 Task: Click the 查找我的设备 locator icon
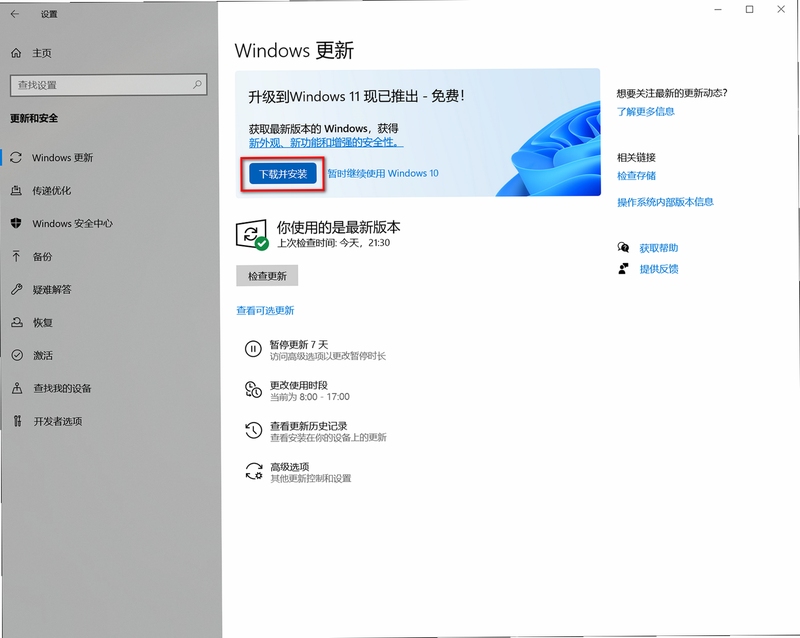(17, 388)
